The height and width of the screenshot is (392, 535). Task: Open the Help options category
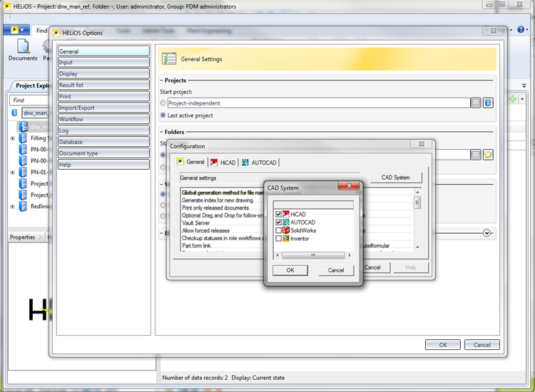point(103,165)
